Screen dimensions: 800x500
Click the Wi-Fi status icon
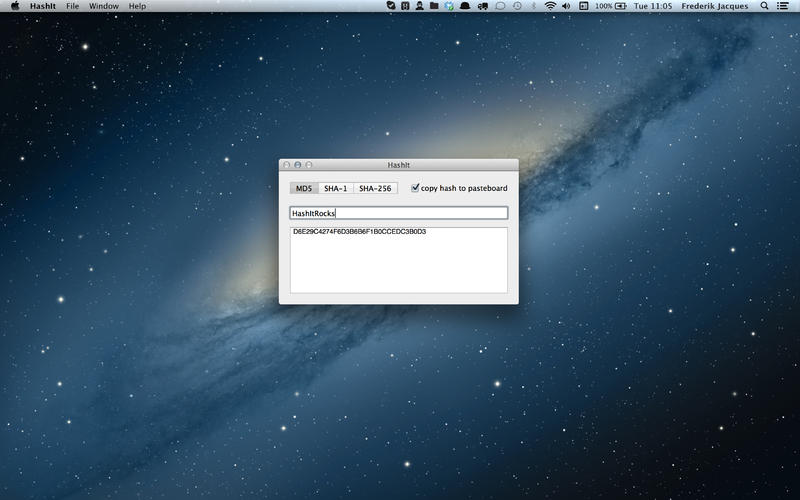click(x=548, y=6)
